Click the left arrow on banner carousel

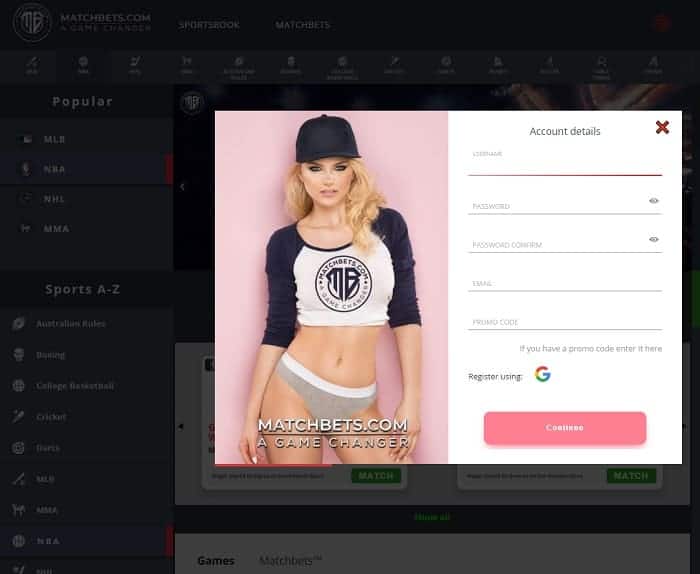[182, 187]
